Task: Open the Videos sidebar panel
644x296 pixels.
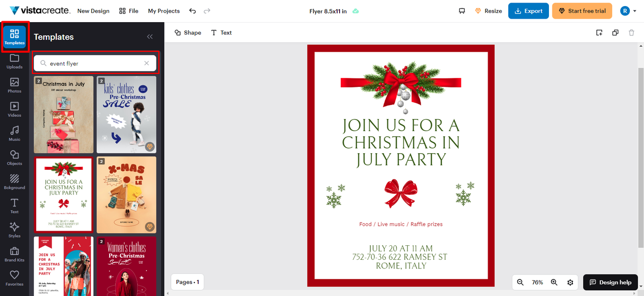Action: (15, 109)
